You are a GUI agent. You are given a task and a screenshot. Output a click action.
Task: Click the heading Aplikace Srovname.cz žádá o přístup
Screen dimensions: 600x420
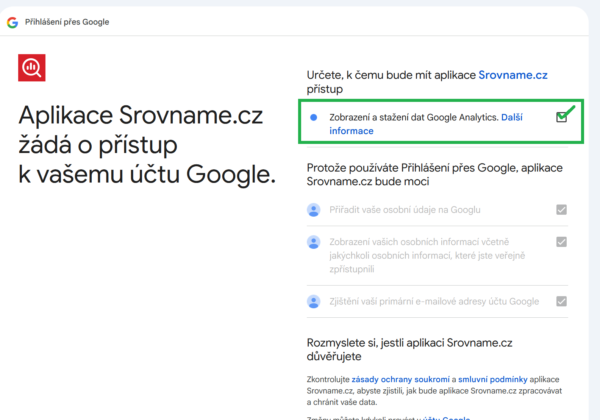tap(147, 145)
